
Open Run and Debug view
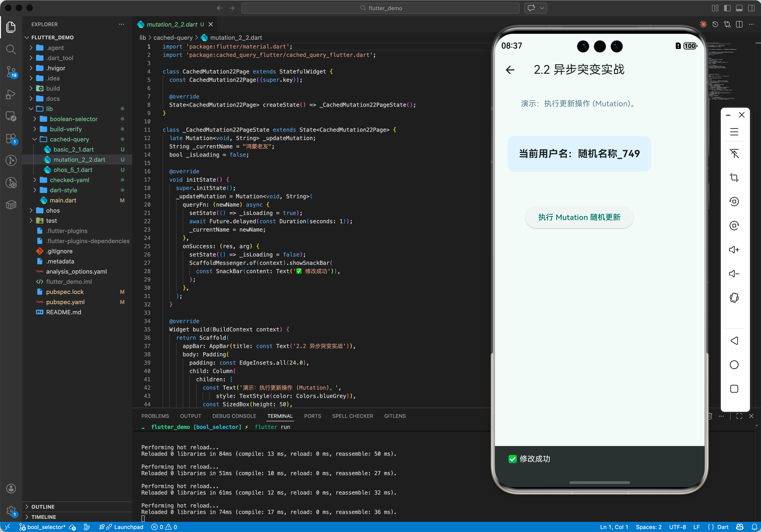click(x=11, y=94)
